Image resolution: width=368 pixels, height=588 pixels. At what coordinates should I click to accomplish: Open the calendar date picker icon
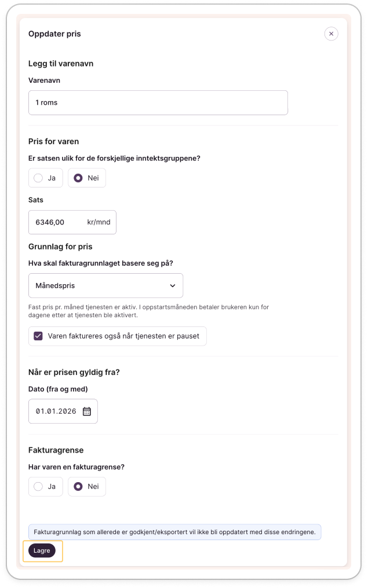click(87, 411)
